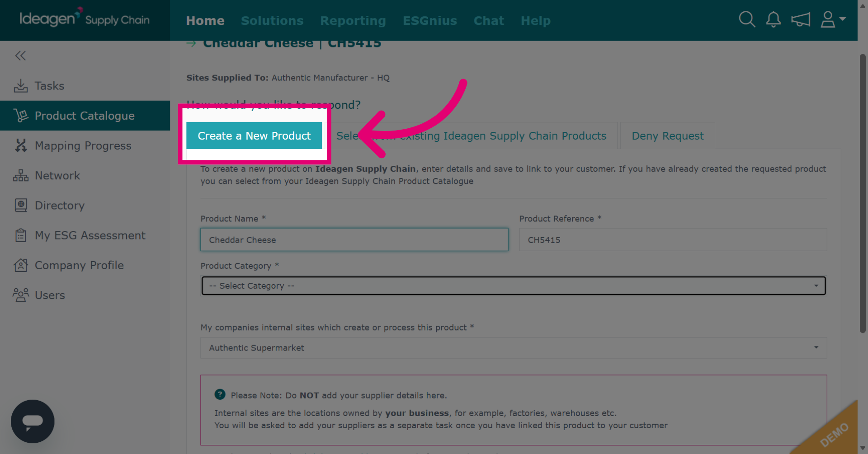Open the chat bubble widget
Viewport: 868px width, 454px height.
click(33, 421)
